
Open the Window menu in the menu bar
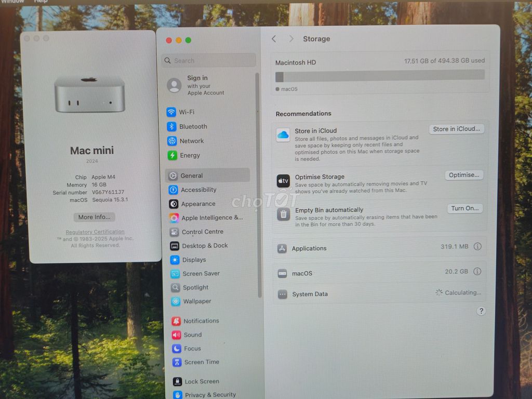[x=12, y=2]
